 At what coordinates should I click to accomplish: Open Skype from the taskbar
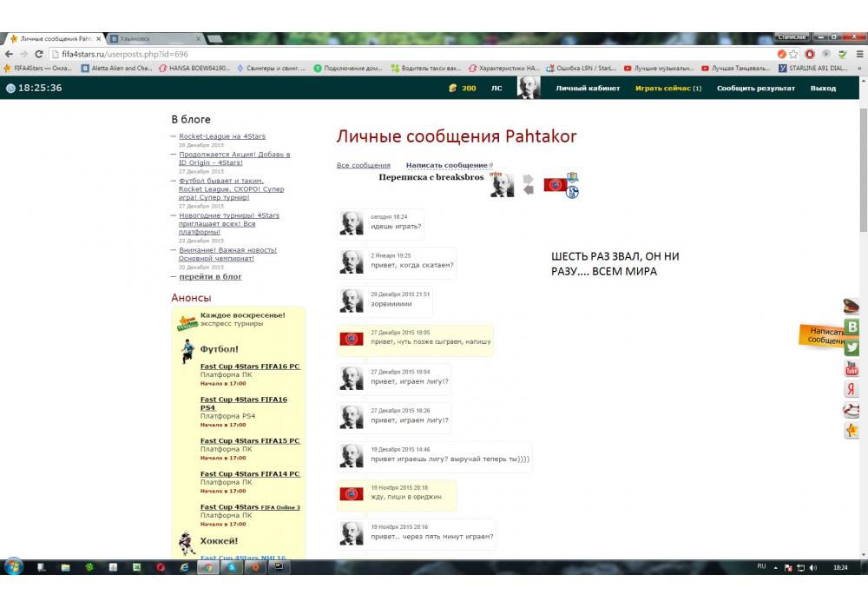232,567
